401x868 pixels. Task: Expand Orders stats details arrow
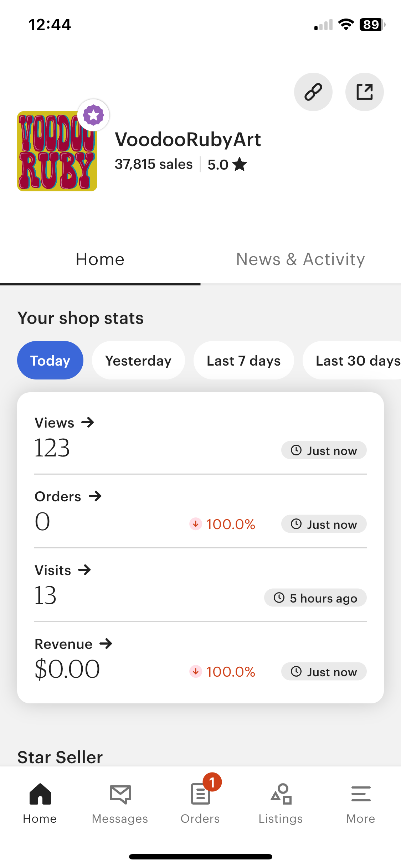[x=95, y=496]
